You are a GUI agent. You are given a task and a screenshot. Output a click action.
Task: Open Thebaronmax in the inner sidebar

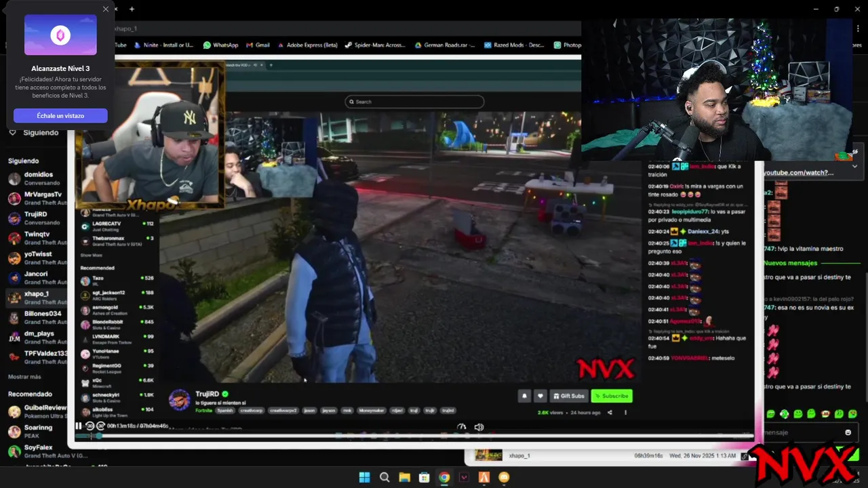117,241
